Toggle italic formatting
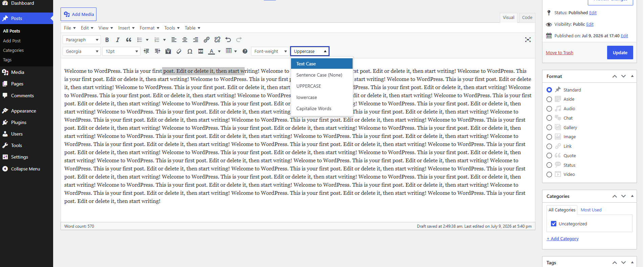 coord(118,40)
